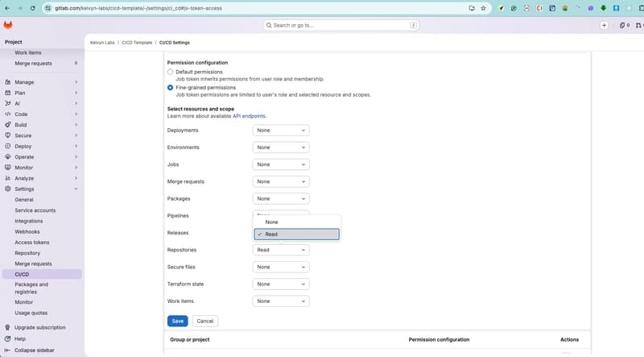Select Default permissions radio button

click(170, 72)
